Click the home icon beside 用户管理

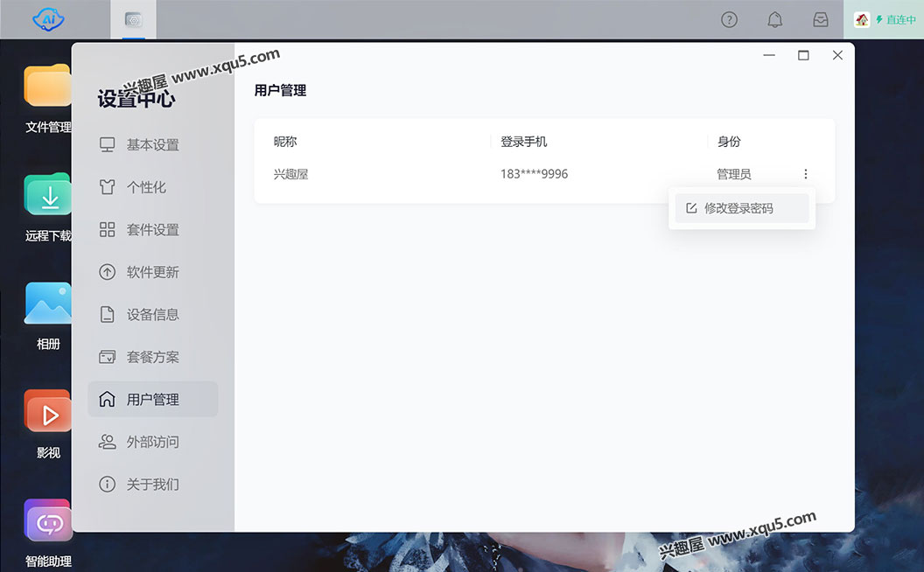[x=108, y=400]
